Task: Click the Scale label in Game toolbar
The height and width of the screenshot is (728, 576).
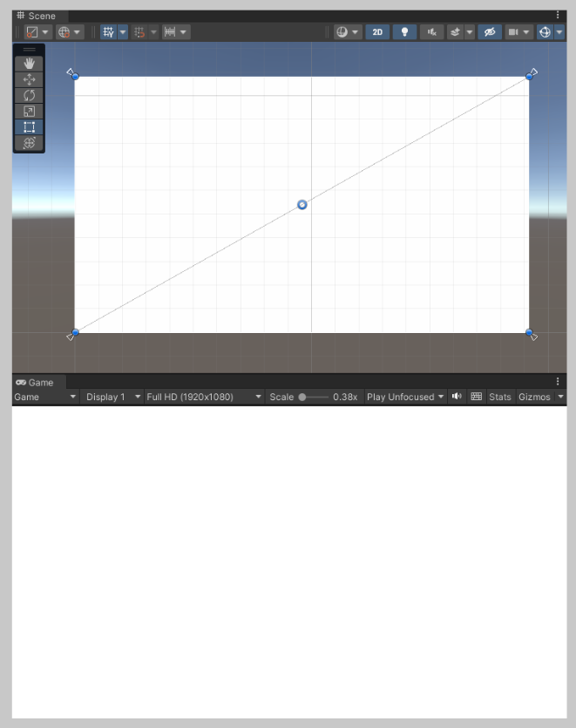Action: [281, 397]
